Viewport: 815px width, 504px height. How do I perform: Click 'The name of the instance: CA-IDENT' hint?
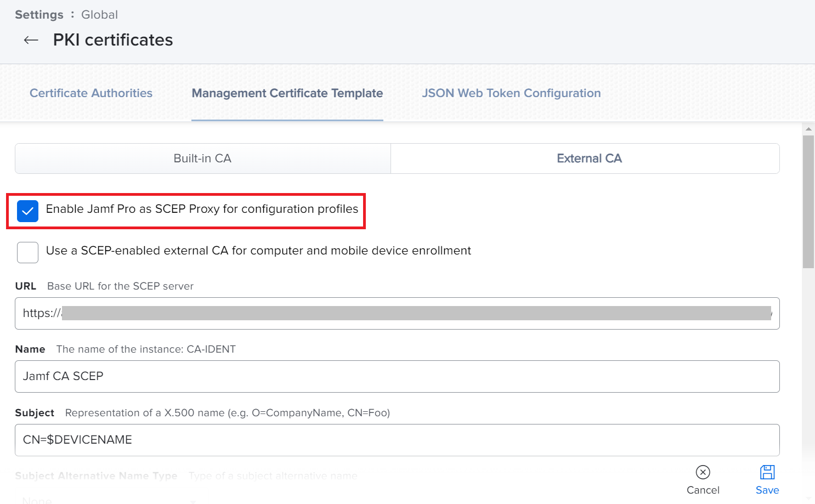[146, 349]
